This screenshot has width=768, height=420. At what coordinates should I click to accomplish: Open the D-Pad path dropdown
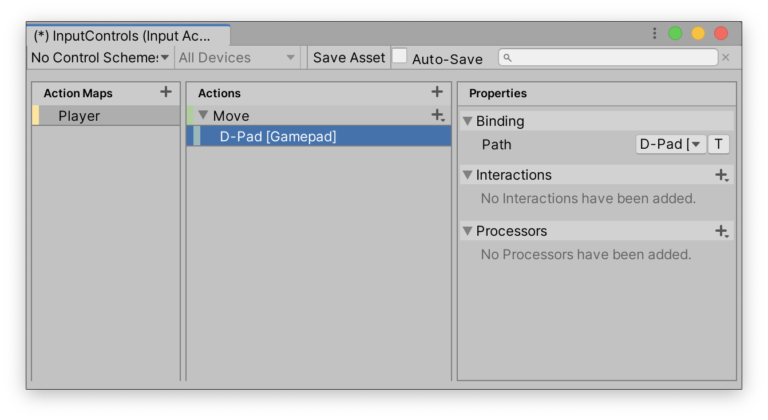[x=670, y=144]
